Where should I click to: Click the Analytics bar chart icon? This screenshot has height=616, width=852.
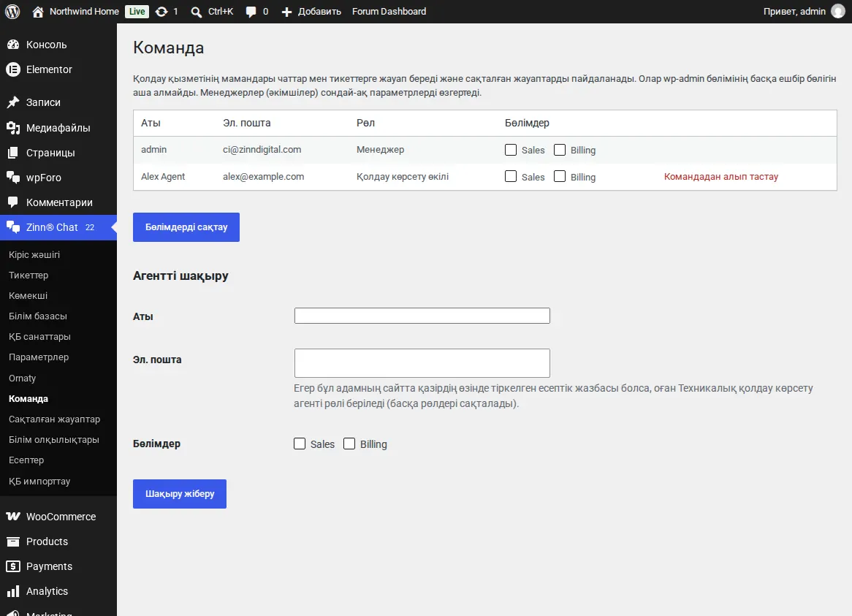13,591
